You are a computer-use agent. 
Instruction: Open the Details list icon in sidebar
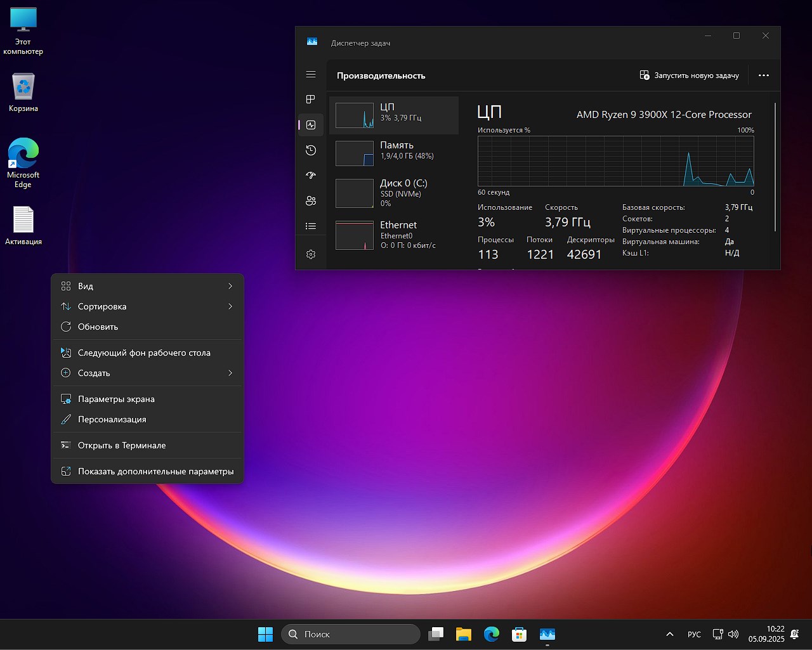tap(311, 226)
